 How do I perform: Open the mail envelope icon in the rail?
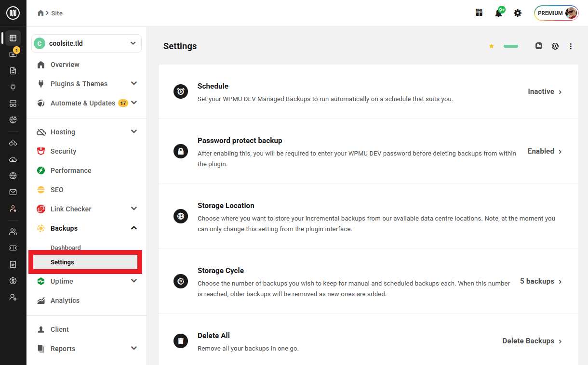click(x=13, y=192)
